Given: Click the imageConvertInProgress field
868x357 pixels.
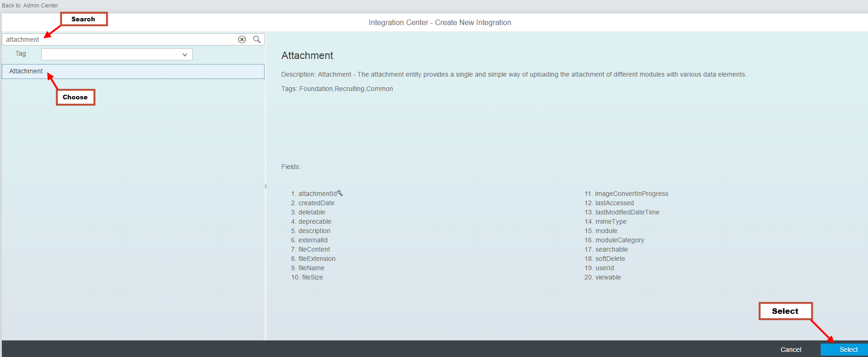Looking at the screenshot, I should (x=632, y=194).
